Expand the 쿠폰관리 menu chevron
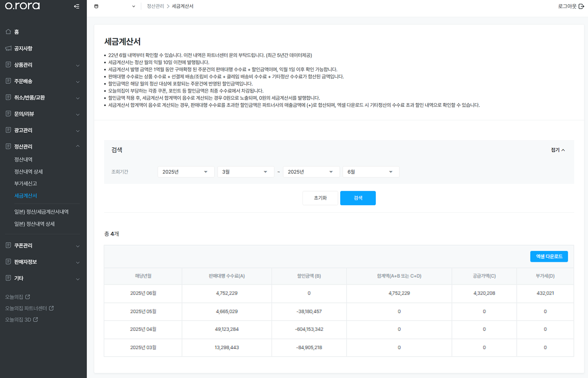Viewport: 588px width, 378px height. point(78,246)
